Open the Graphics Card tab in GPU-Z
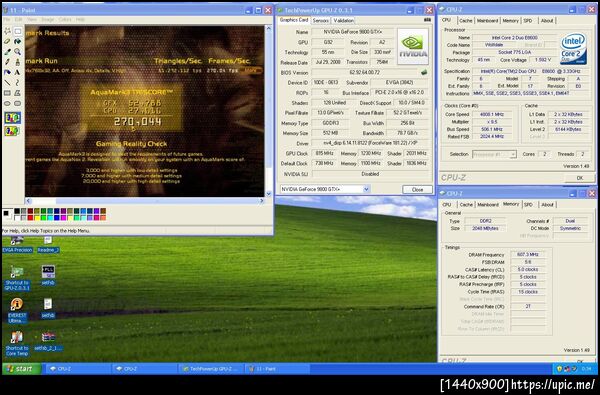The height and width of the screenshot is (395, 600). coord(294,20)
